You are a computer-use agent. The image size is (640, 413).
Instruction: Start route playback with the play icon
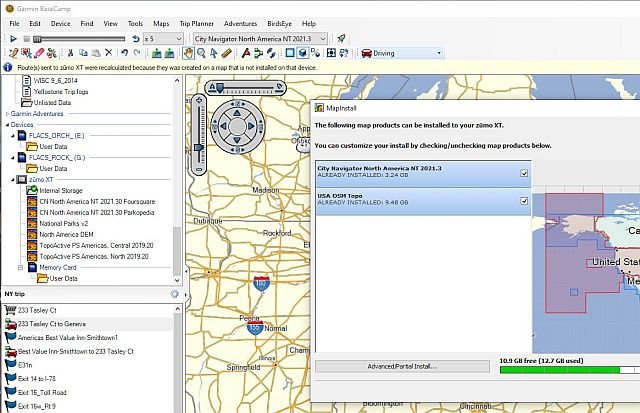pyautogui.click(x=13, y=39)
